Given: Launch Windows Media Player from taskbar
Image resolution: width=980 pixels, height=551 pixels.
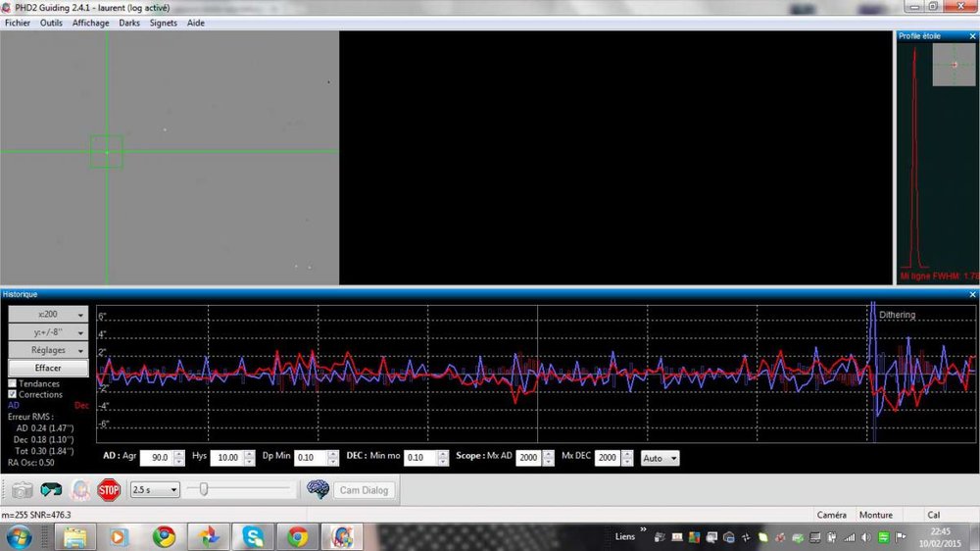Looking at the screenshot, I should click(119, 537).
